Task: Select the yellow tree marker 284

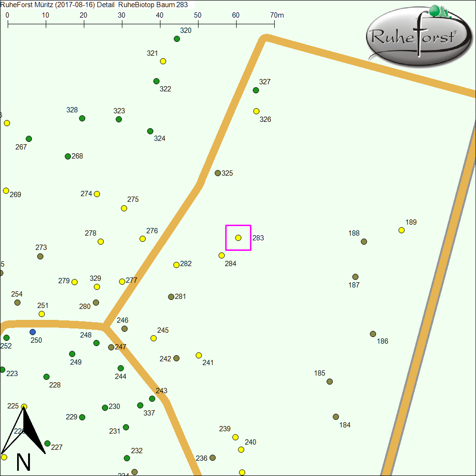Action: point(221,256)
